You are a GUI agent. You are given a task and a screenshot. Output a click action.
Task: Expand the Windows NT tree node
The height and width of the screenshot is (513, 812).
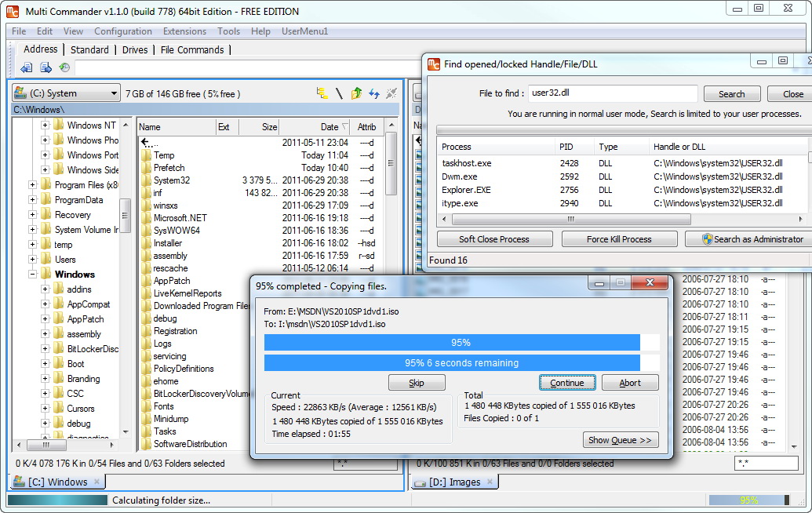coord(45,126)
